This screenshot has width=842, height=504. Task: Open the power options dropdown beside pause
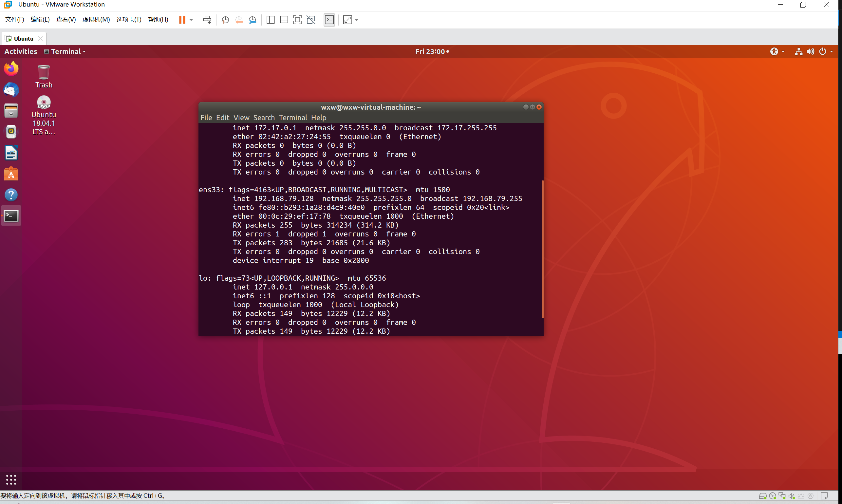(191, 20)
